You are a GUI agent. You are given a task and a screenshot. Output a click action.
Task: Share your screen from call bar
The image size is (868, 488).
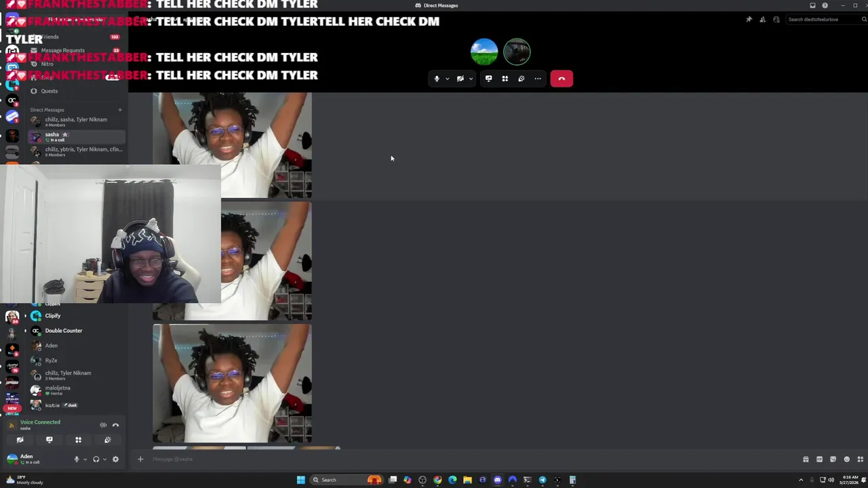point(488,79)
